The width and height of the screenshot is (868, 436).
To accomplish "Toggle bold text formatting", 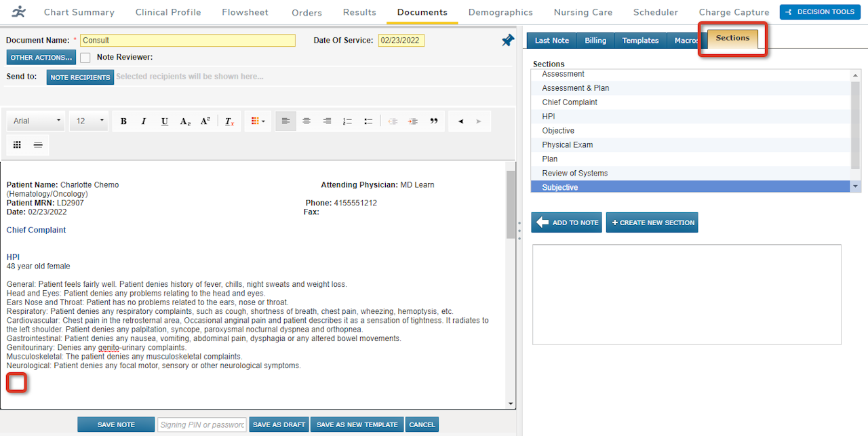I will [x=123, y=121].
